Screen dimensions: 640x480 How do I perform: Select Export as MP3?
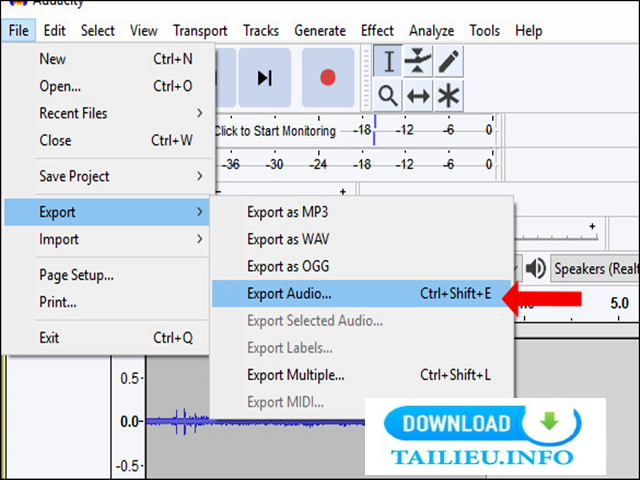[362, 212]
